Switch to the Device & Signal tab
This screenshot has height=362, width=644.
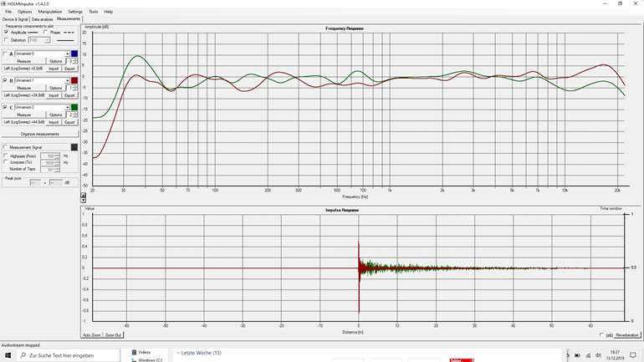tap(15, 19)
